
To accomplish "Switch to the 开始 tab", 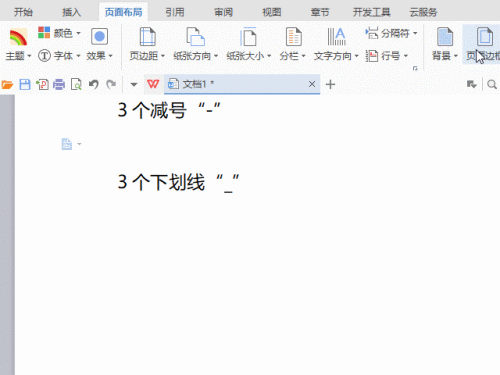I will tap(23, 12).
